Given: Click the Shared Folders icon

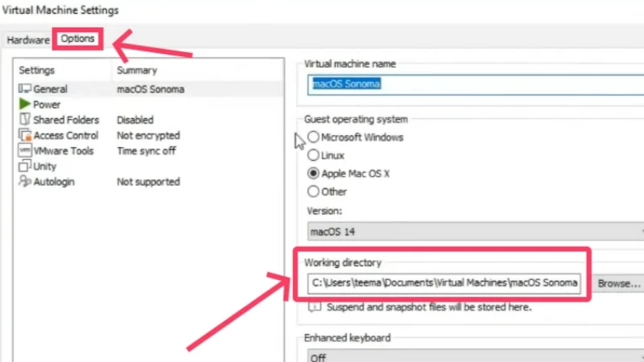Looking at the screenshot, I should (x=25, y=119).
